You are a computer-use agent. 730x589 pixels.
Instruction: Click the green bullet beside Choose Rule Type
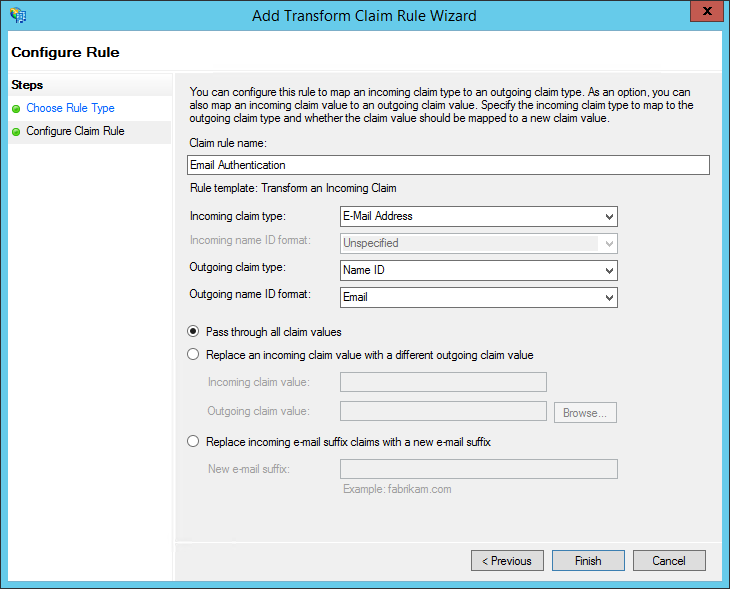[16, 108]
